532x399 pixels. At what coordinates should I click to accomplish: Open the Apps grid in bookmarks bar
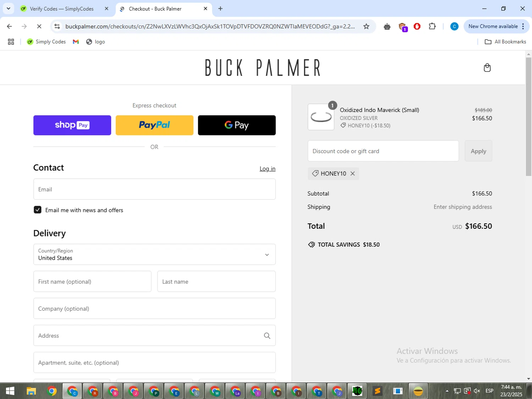pyautogui.click(x=11, y=42)
